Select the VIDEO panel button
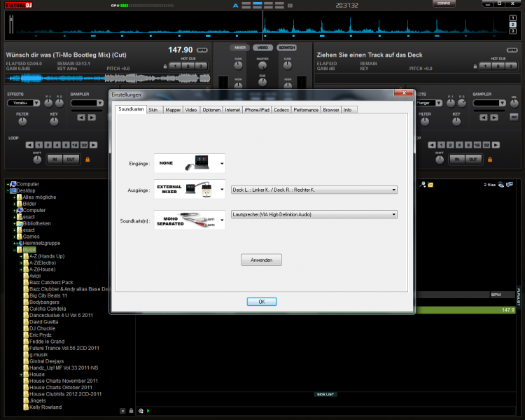This screenshot has height=420, width=525. (262, 48)
